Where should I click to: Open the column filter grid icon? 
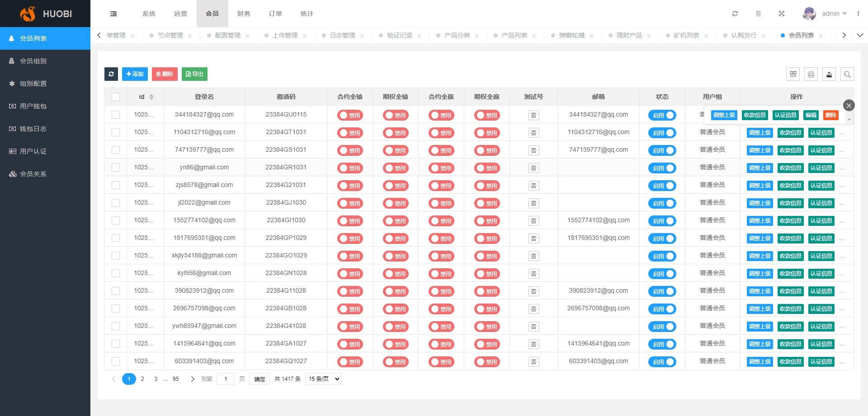click(x=793, y=74)
